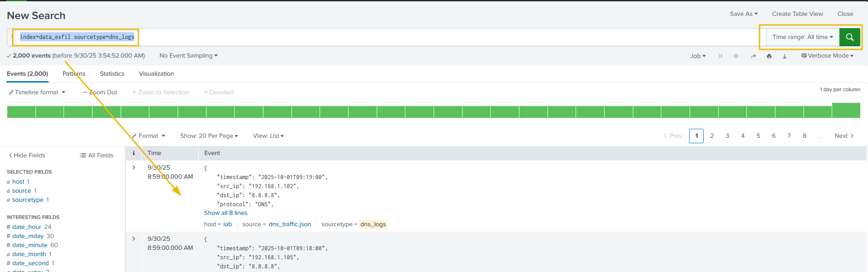Screen dimensions: 868x272
Task: Expand the first event row chevron
Action: pos(133,168)
